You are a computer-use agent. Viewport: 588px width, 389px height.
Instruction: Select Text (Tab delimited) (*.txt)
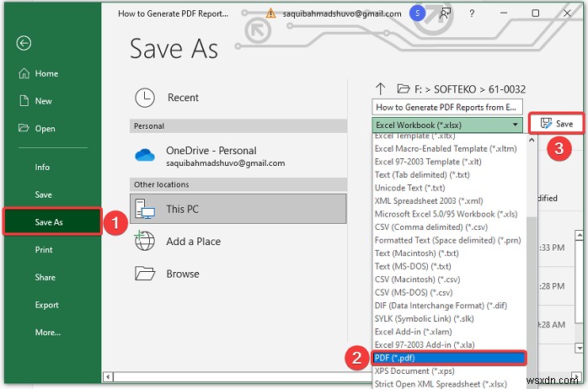pos(422,175)
